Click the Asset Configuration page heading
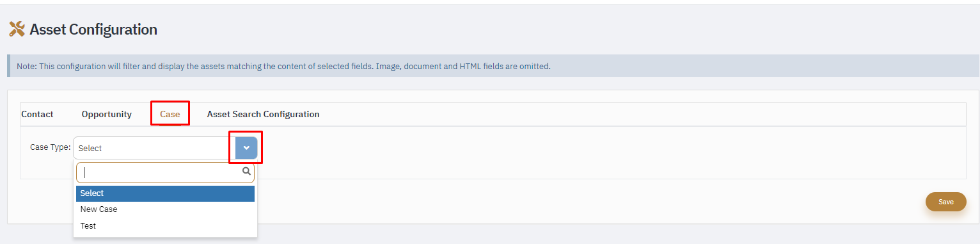 tap(93, 29)
